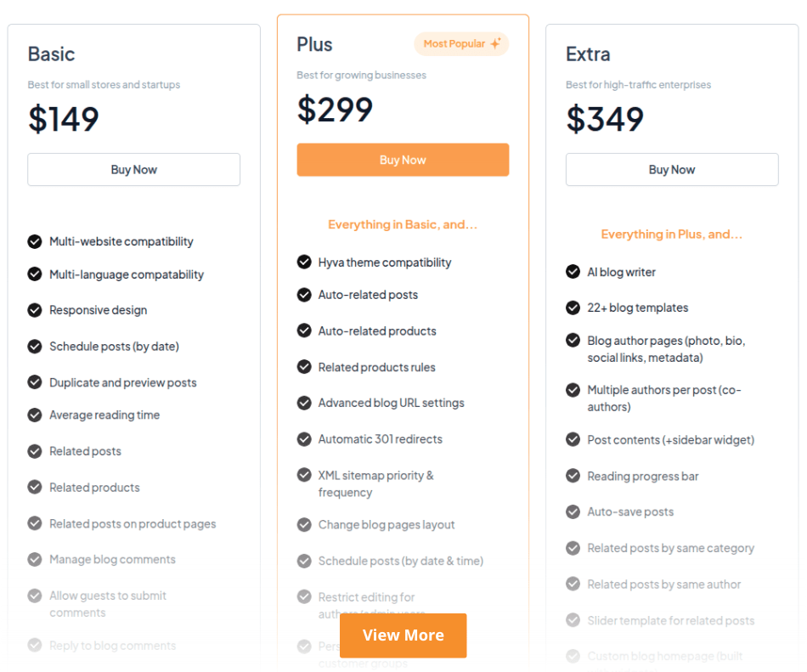807x672 pixels.
Task: Click checkmark icon beside Multi-website compatibility
Action: click(x=35, y=241)
